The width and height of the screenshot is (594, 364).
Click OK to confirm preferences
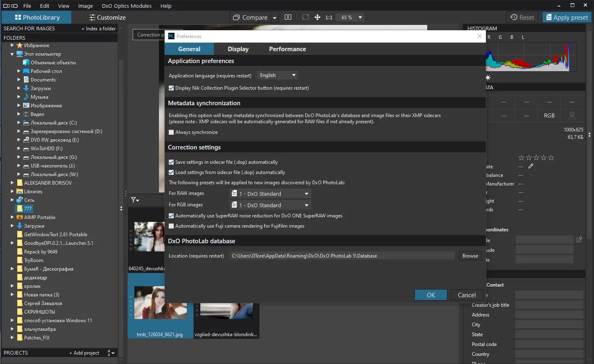(431, 295)
